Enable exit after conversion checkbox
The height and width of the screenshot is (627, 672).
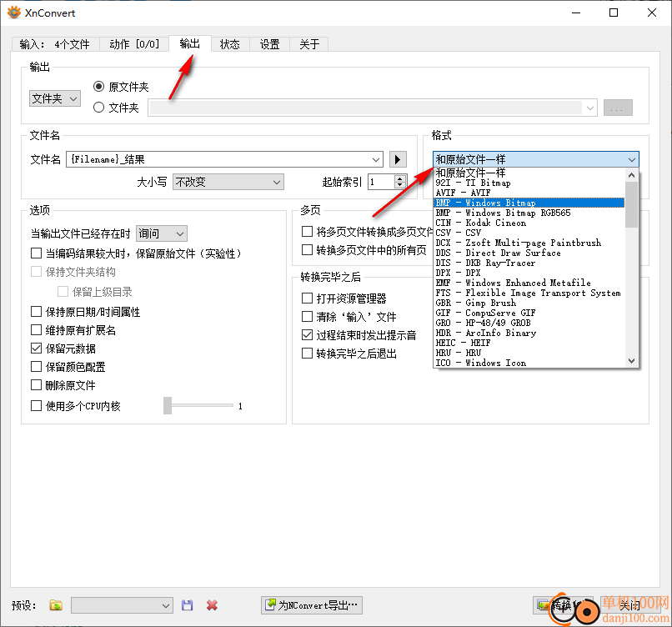pos(308,354)
